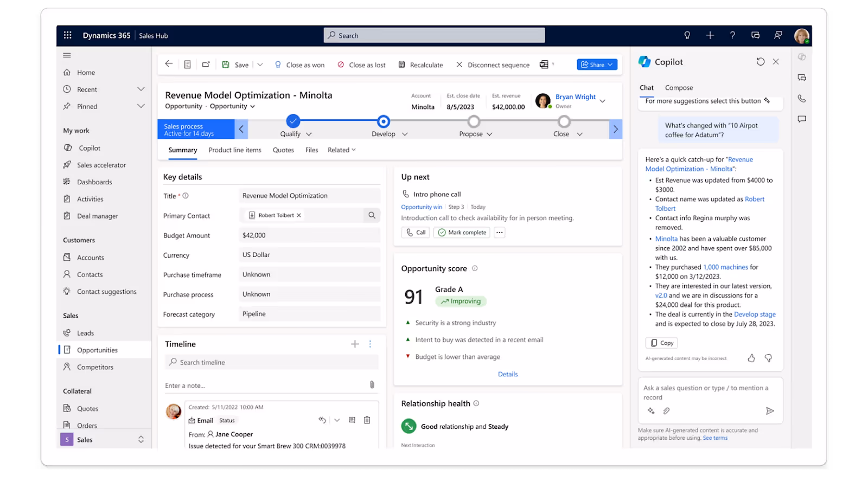The height and width of the screenshot is (488, 868).
Task: Switch to Copilot Chat tab
Action: point(647,88)
